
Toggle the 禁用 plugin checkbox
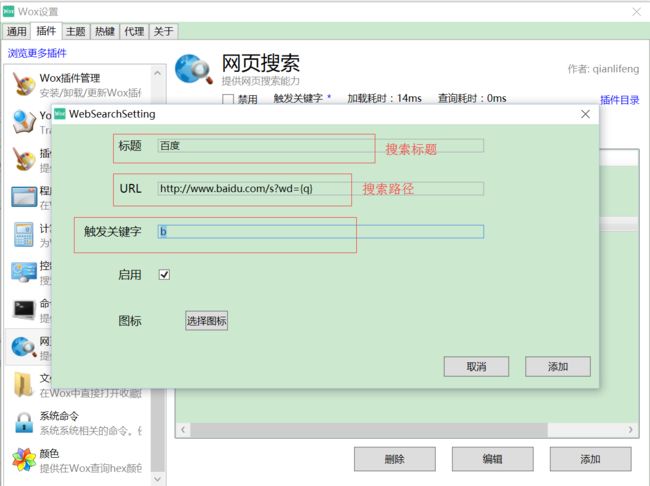point(228,100)
